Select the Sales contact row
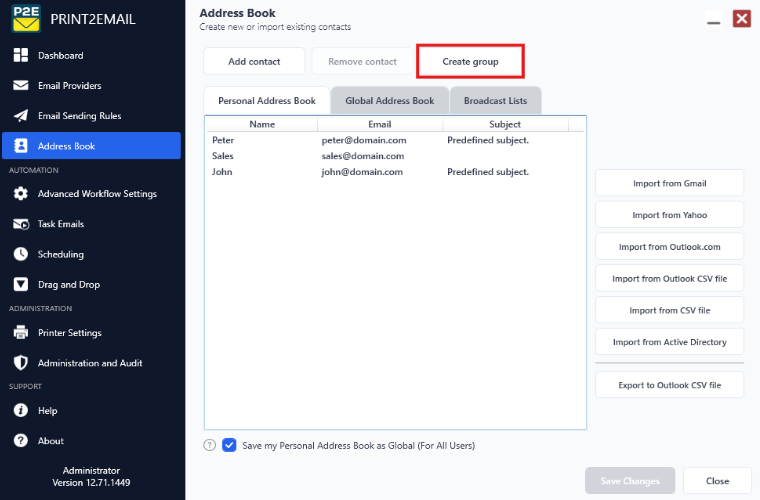 click(395, 156)
